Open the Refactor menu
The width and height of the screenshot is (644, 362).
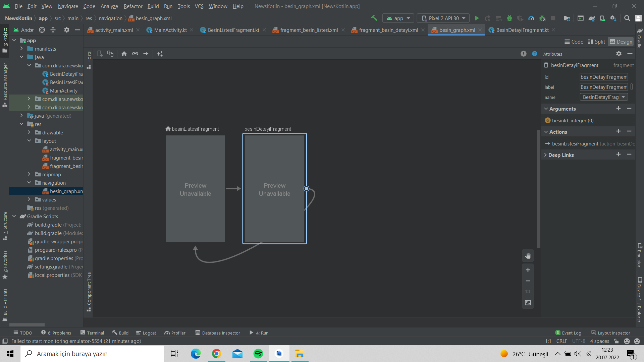point(133,6)
